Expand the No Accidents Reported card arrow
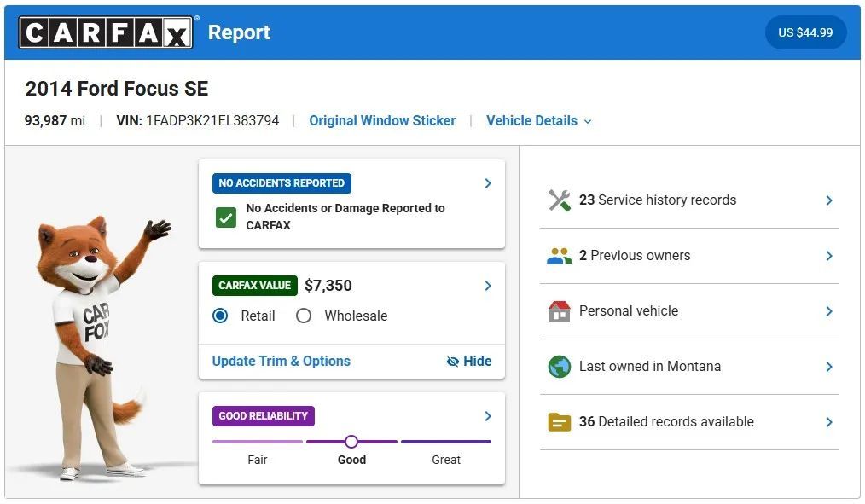 point(487,183)
